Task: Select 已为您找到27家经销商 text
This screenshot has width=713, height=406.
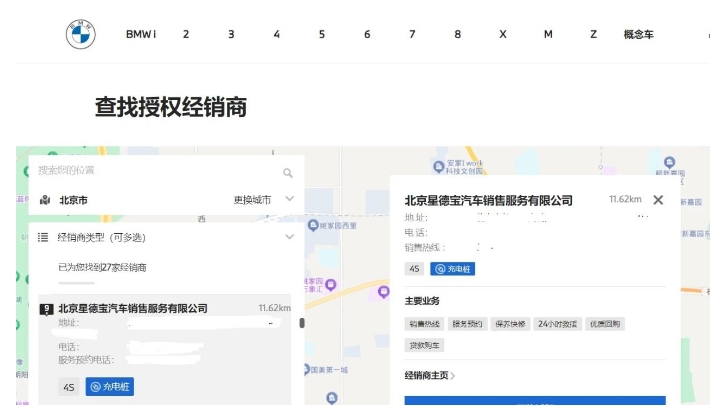Action: click(102, 267)
